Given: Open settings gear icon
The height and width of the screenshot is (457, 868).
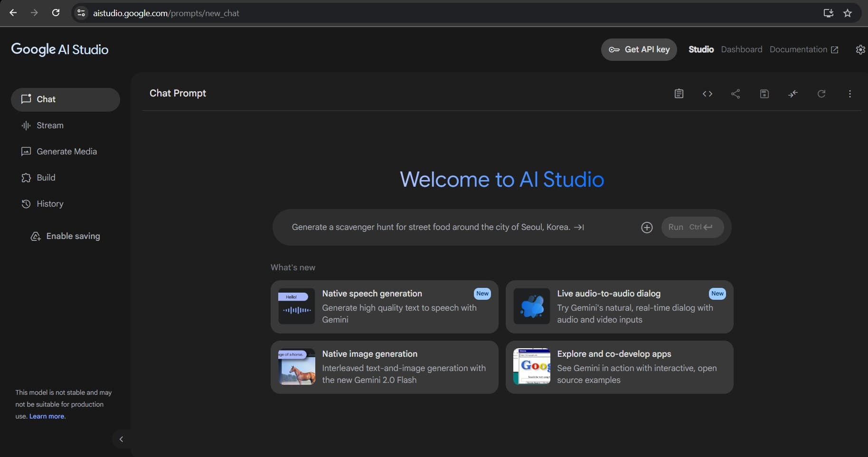Looking at the screenshot, I should (x=860, y=49).
